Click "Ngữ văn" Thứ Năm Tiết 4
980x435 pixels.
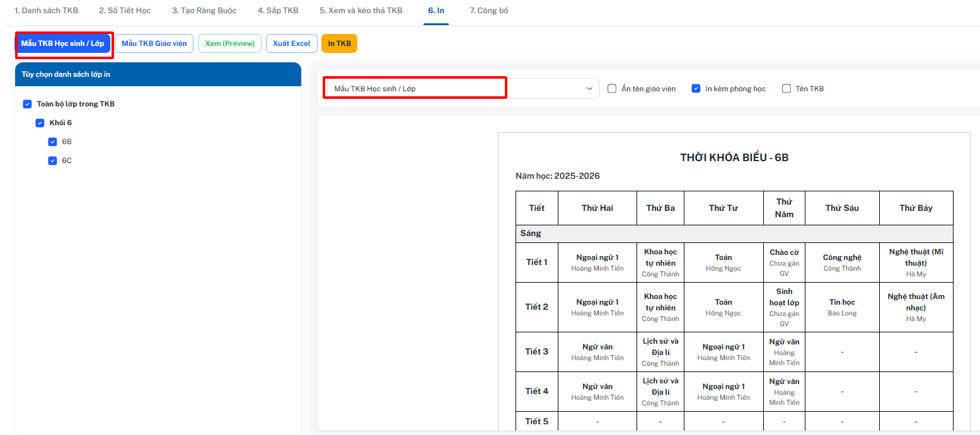(x=784, y=391)
